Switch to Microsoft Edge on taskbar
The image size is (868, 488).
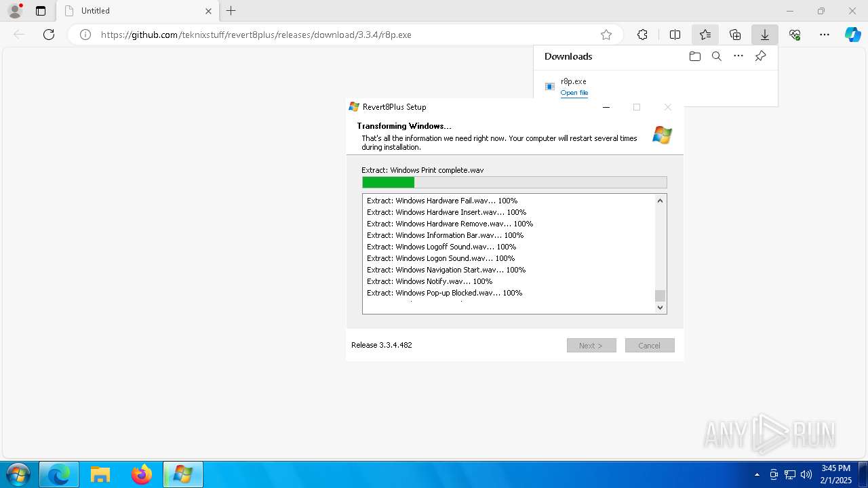pos(59,474)
